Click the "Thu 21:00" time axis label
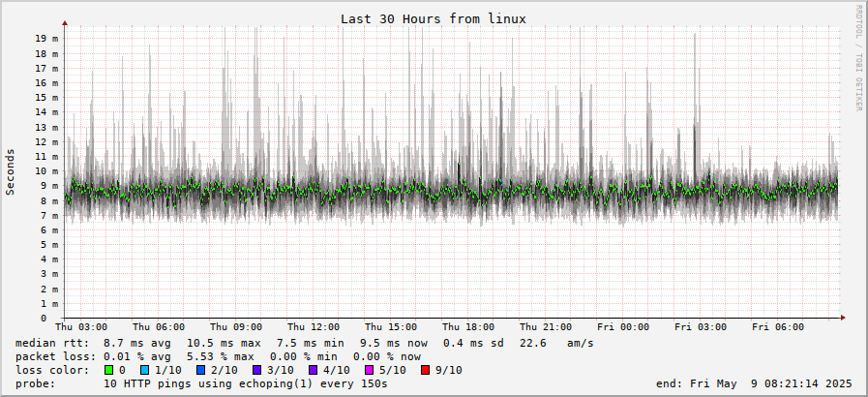Viewport: 868px width, 397px height. 546,327
